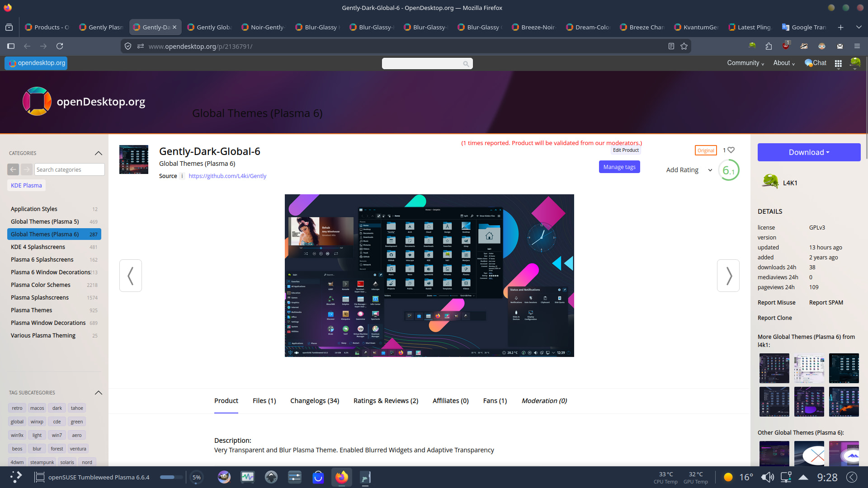
Task: Show next screenshot with right arrow
Action: coord(728,276)
